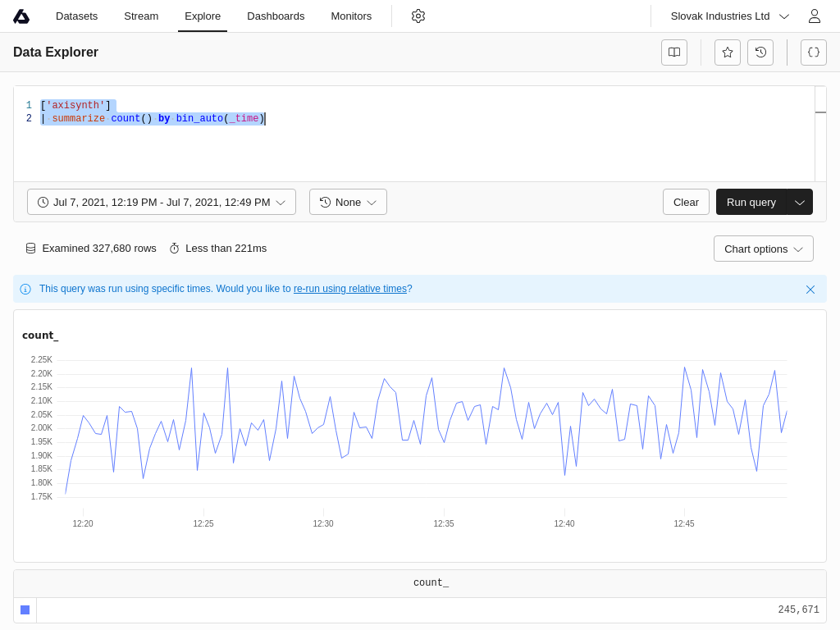840x630 pixels.
Task: Open query history clock icon
Action: (x=760, y=52)
